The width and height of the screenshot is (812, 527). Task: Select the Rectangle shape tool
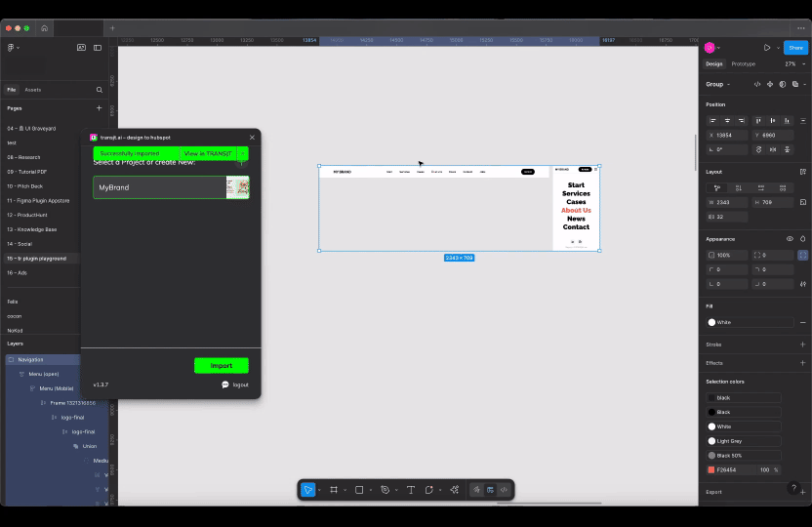[x=359, y=490]
